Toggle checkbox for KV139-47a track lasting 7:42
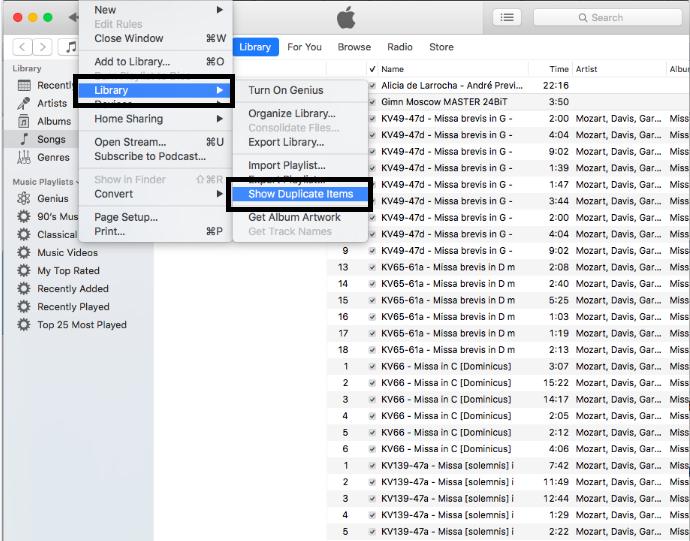 372,466
